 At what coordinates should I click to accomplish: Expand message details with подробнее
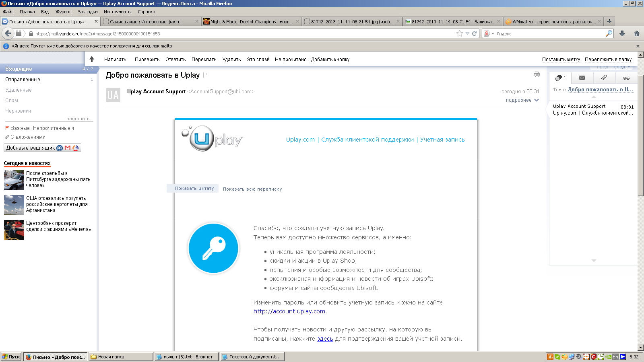[x=522, y=100]
